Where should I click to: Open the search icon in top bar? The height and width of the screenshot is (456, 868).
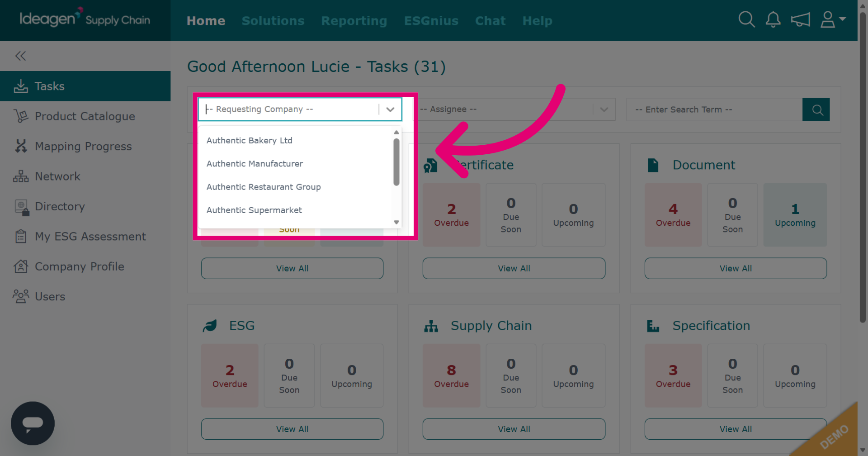[x=746, y=19]
